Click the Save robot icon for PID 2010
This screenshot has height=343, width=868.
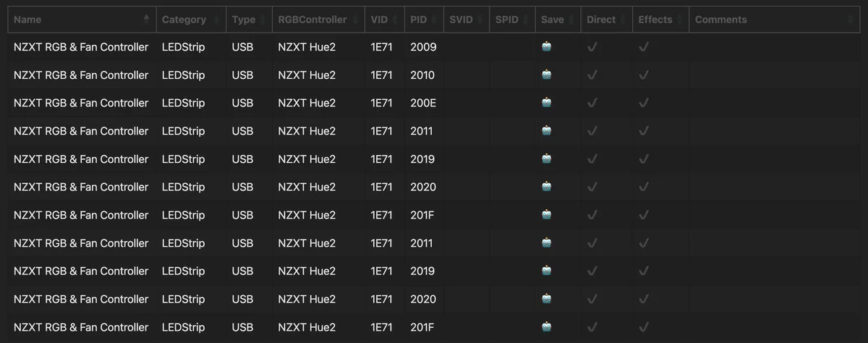547,75
